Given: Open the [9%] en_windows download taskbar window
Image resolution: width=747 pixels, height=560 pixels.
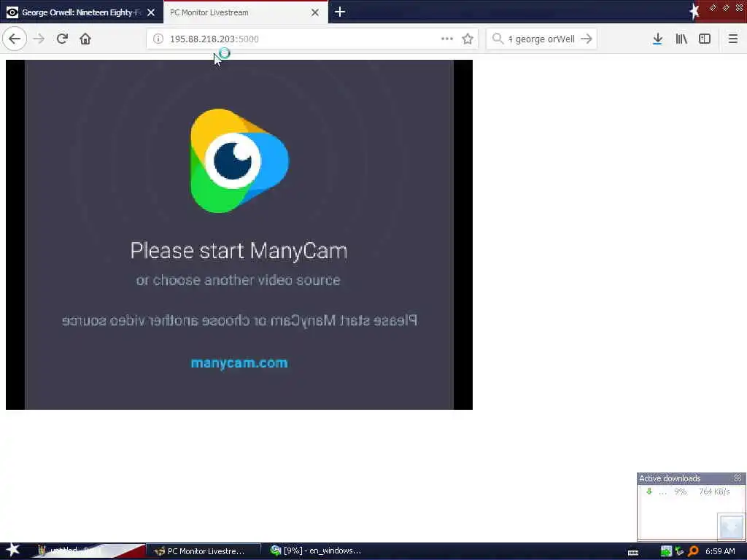Looking at the screenshot, I should pyautogui.click(x=317, y=551).
